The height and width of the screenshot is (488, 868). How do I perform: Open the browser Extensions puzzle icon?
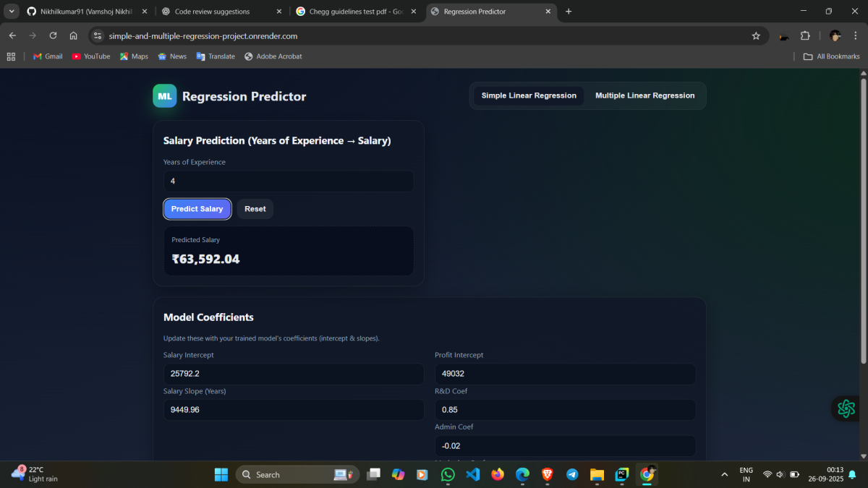coord(805,35)
